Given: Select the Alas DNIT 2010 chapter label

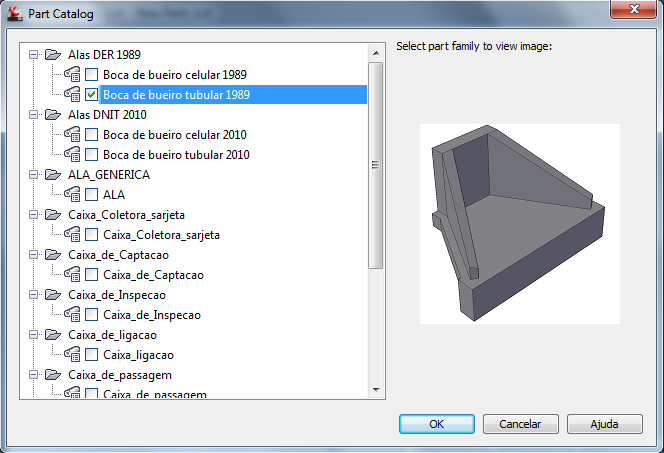Looking at the screenshot, I should pos(107,115).
